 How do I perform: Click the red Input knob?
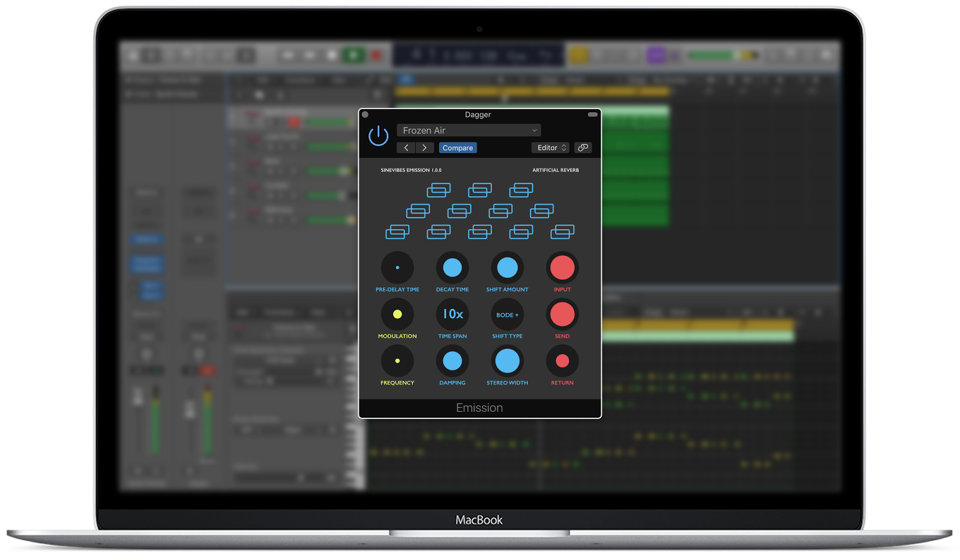tap(562, 267)
